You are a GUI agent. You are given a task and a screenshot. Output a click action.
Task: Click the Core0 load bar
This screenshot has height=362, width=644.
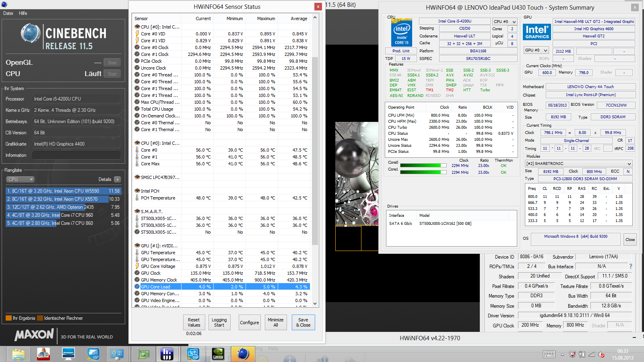coord(423,165)
